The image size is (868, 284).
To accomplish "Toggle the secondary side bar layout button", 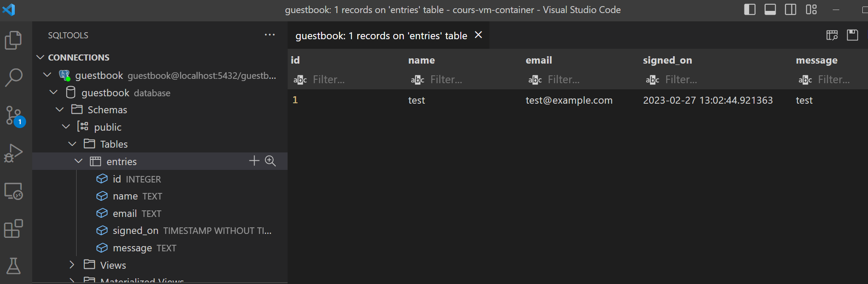I will pos(791,10).
